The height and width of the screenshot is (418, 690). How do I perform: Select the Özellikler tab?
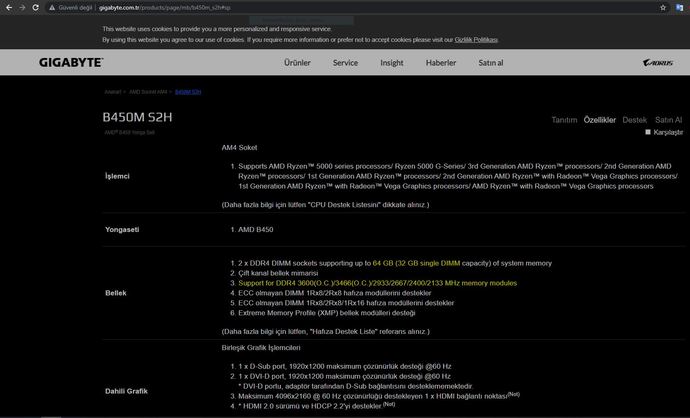pos(600,120)
